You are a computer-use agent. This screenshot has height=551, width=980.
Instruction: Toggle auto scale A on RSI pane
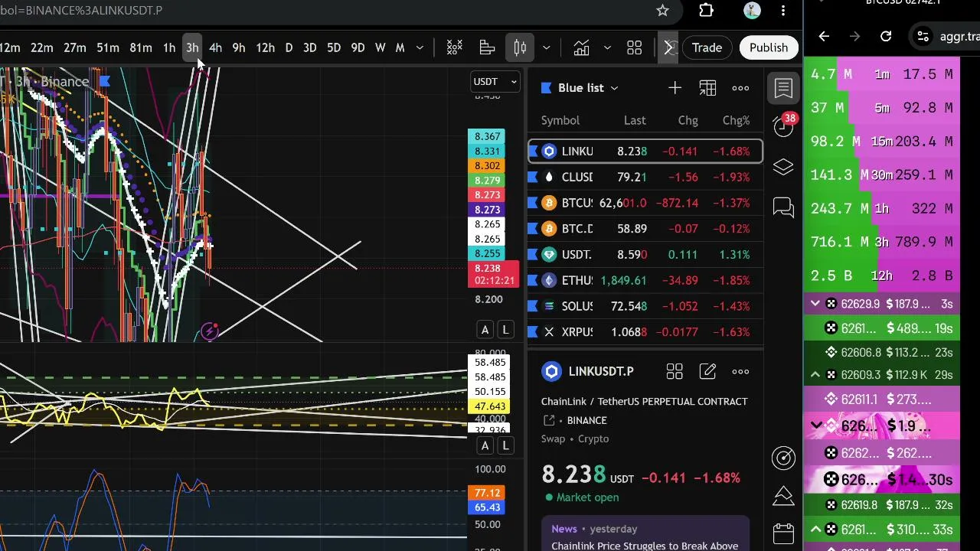point(485,446)
